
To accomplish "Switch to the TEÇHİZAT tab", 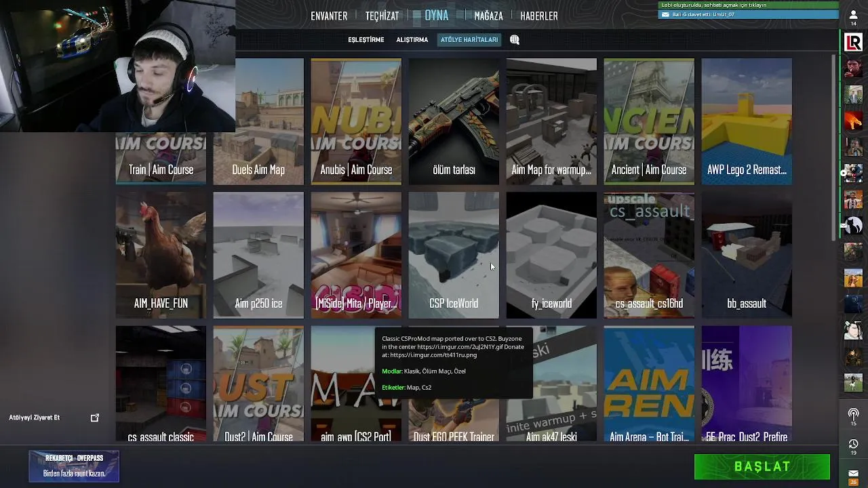I will tap(382, 16).
